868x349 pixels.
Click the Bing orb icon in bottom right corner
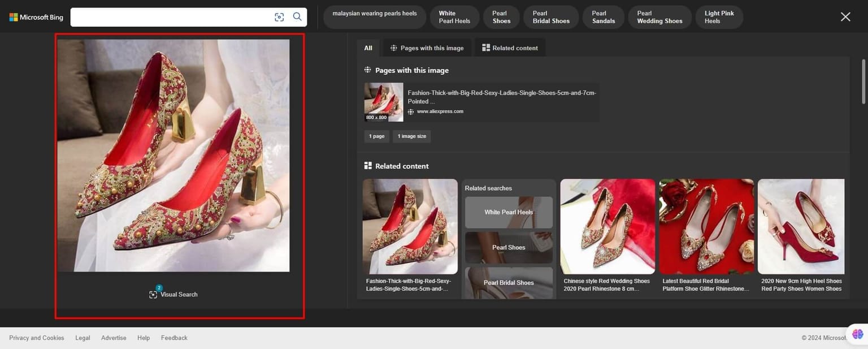click(857, 334)
